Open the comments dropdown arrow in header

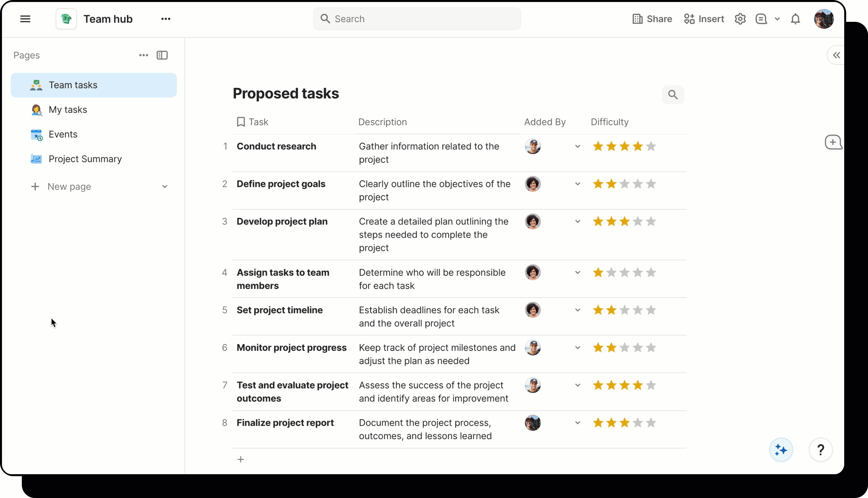(x=777, y=19)
